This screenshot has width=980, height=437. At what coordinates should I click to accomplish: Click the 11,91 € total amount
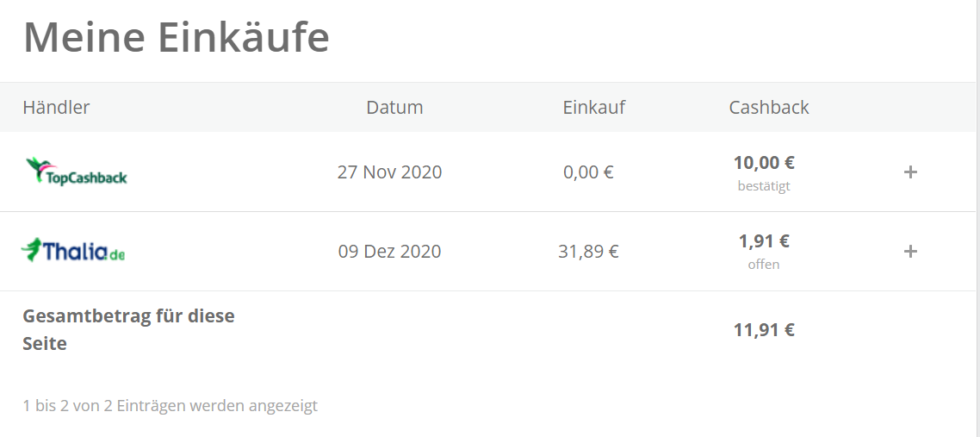(x=764, y=329)
